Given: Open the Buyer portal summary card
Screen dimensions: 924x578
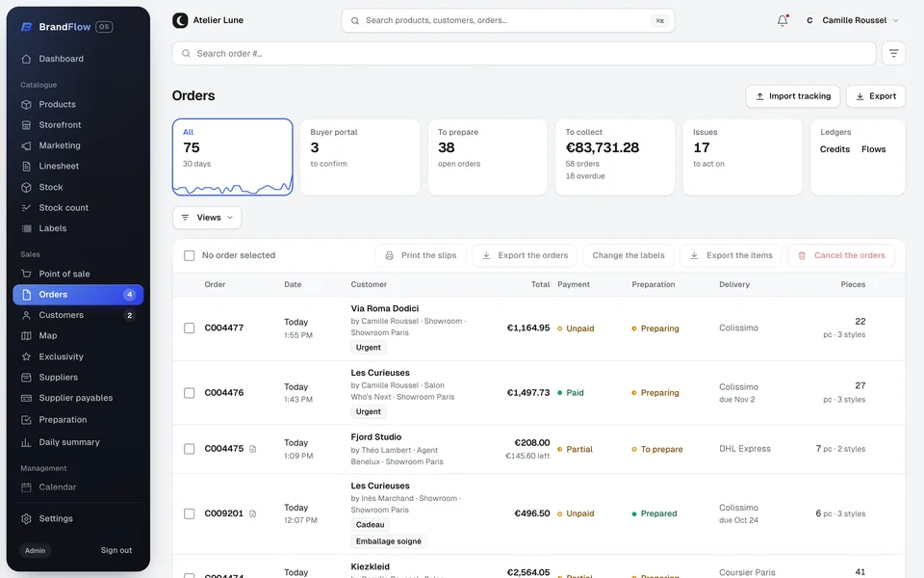Looking at the screenshot, I should [360, 157].
